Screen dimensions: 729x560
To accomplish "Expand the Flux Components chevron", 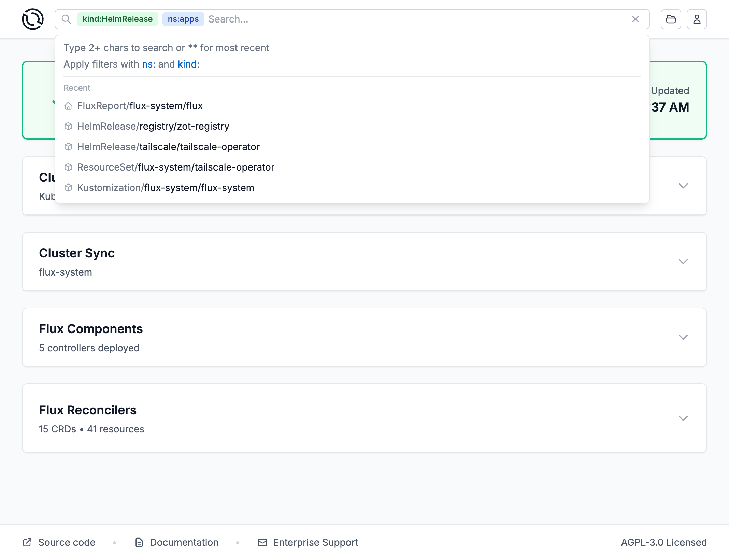I will click(683, 337).
